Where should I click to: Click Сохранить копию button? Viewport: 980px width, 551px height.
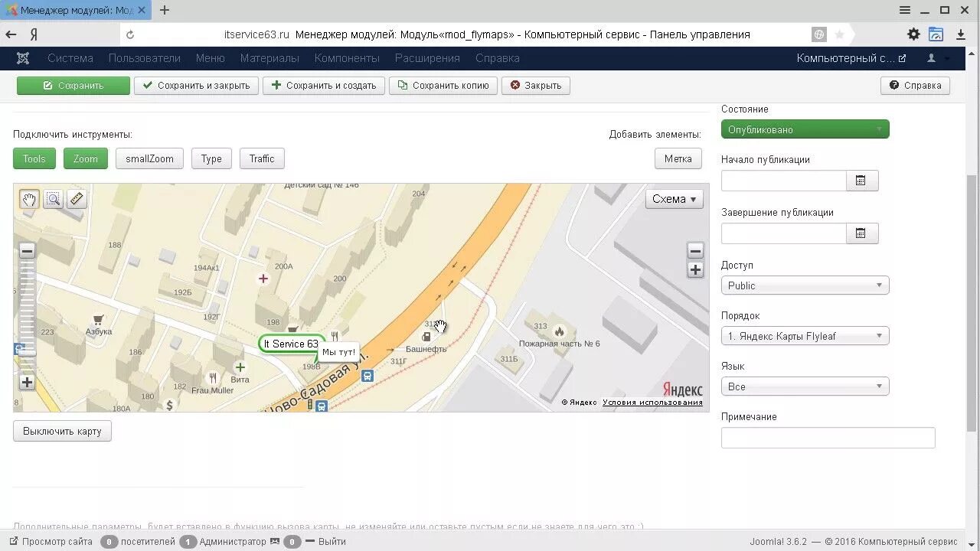point(443,86)
